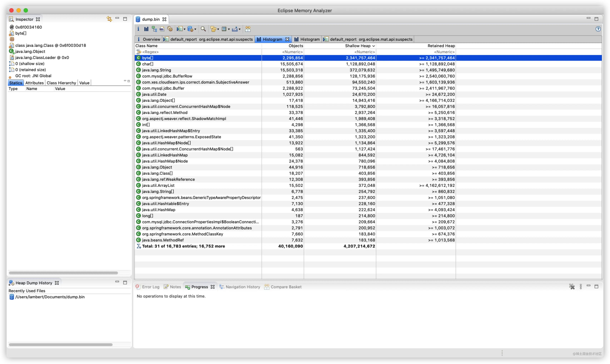The width and height of the screenshot is (610, 364).
Task: Close the Progress view tab
Action: pyautogui.click(x=213, y=287)
